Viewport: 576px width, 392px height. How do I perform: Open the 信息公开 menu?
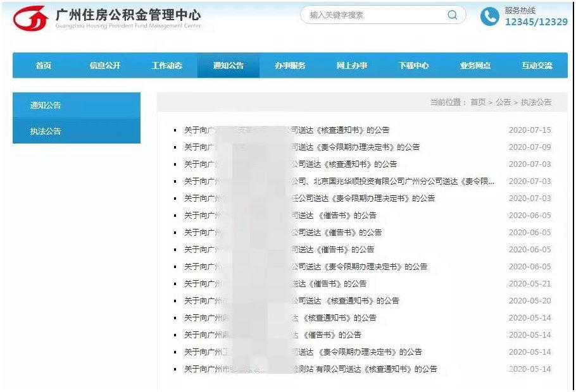pos(105,65)
